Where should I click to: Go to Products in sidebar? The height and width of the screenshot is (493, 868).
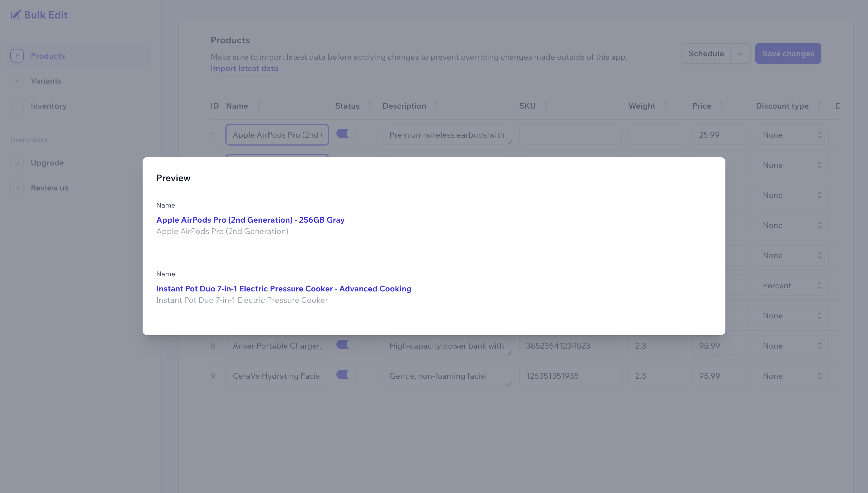point(79,56)
